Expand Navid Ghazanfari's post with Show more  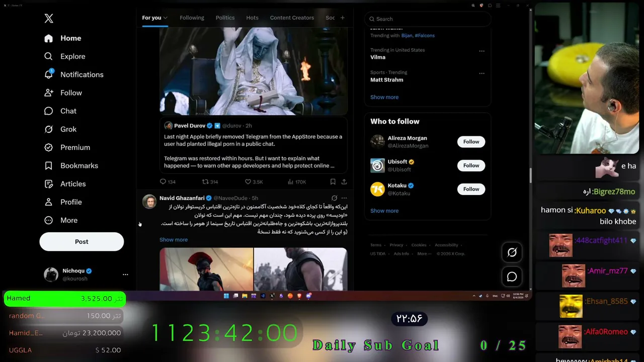point(174,240)
